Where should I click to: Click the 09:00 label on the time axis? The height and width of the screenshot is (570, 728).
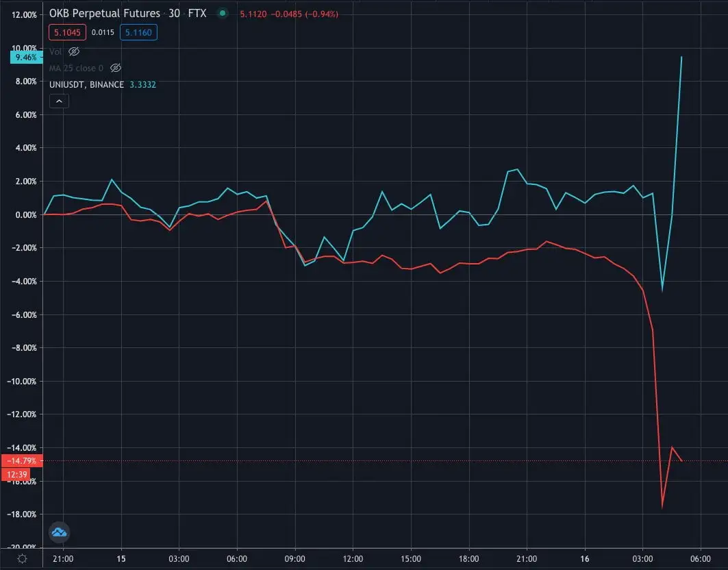tap(294, 559)
